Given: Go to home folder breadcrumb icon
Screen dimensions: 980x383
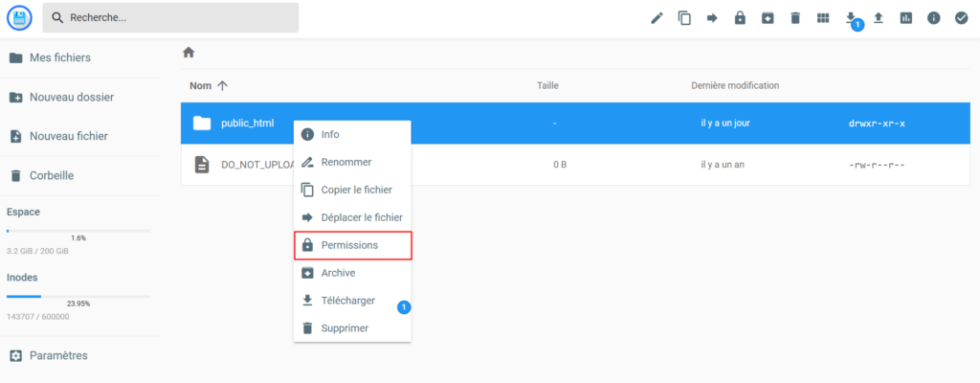Looking at the screenshot, I should (189, 53).
